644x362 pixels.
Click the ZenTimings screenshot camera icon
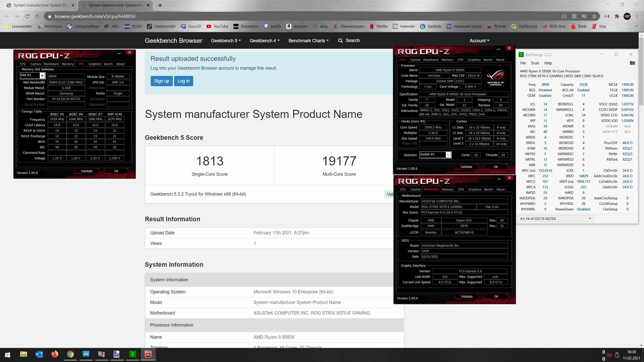pos(632,63)
